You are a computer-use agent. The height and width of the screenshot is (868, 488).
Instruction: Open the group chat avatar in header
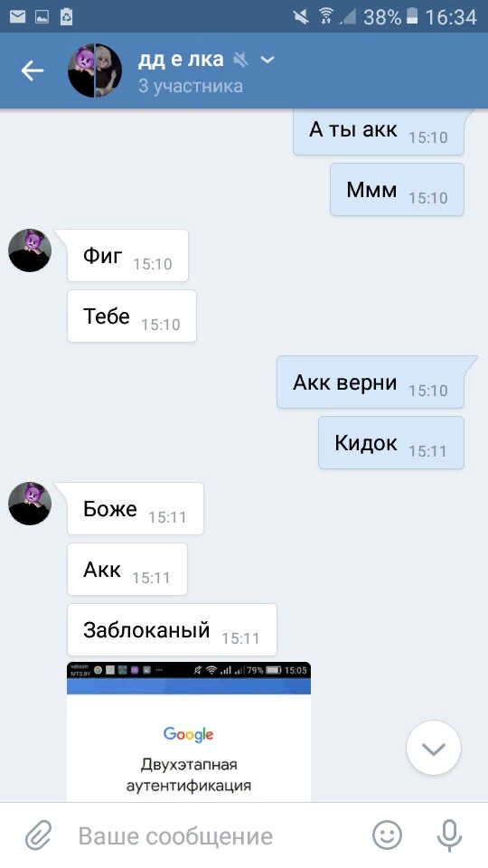click(x=95, y=71)
